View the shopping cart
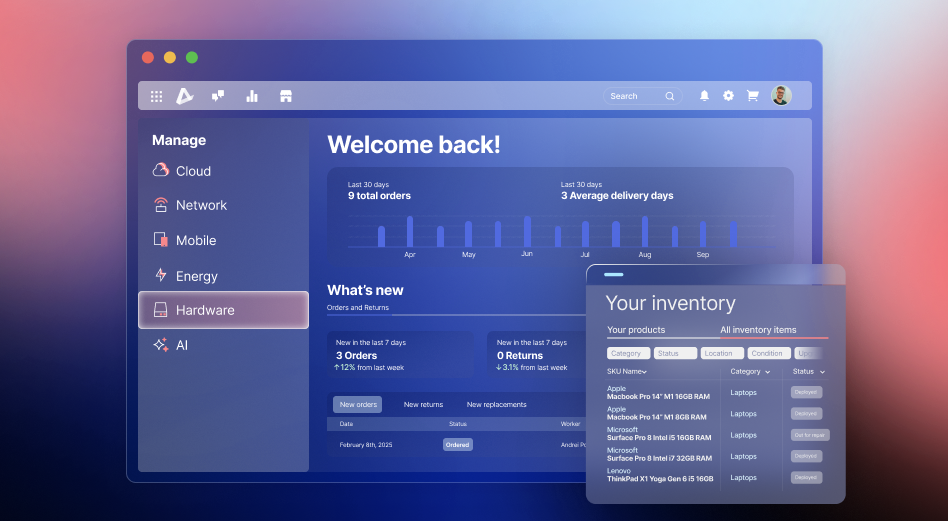 [x=753, y=96]
